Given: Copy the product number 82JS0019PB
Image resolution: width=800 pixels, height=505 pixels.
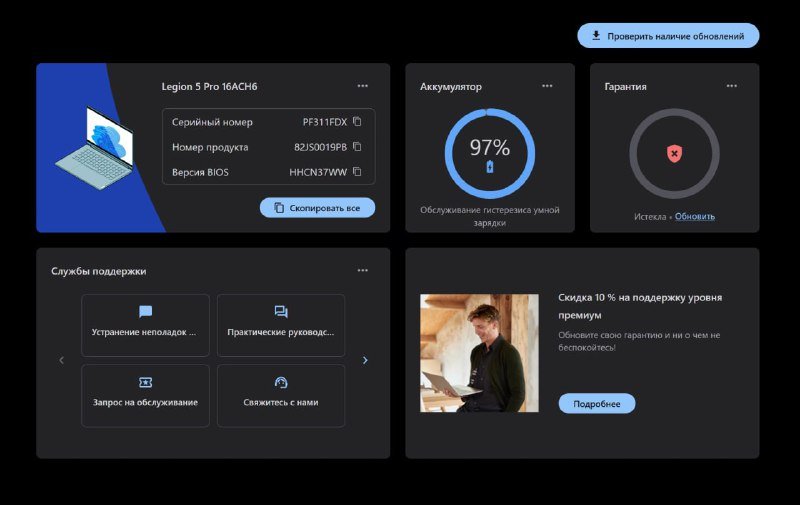Looking at the screenshot, I should click(x=357, y=146).
